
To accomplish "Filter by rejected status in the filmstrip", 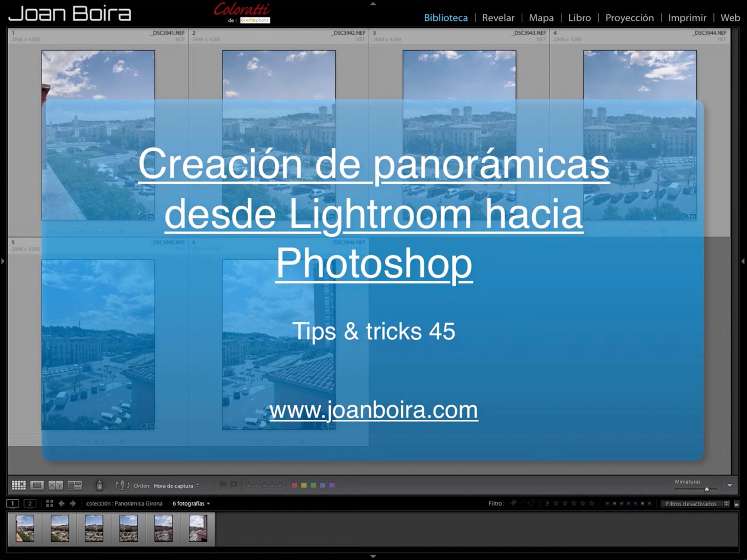I will (x=531, y=503).
